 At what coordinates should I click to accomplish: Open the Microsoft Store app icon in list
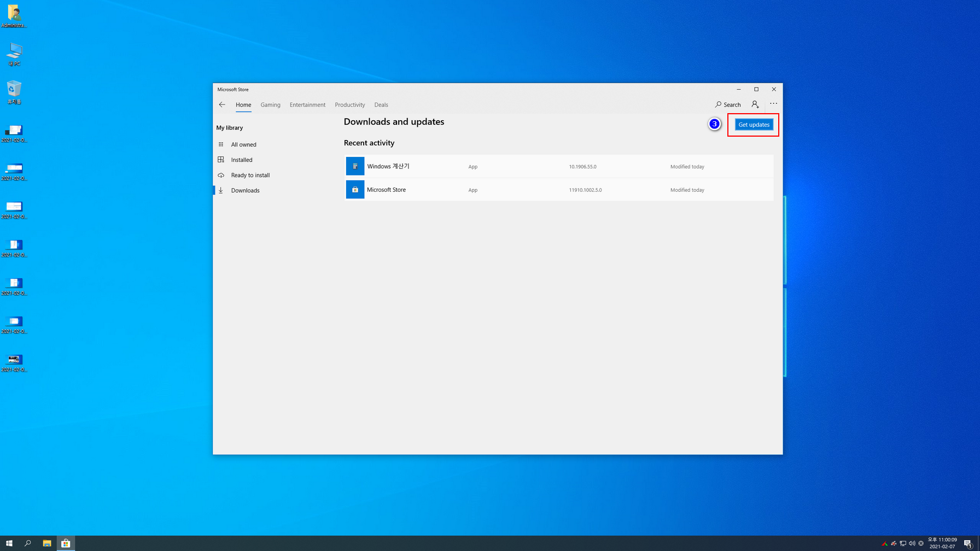point(355,190)
